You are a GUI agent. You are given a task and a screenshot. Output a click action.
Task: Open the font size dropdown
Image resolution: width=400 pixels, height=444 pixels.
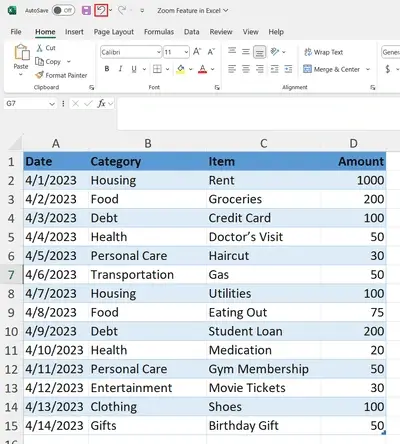[x=186, y=52]
